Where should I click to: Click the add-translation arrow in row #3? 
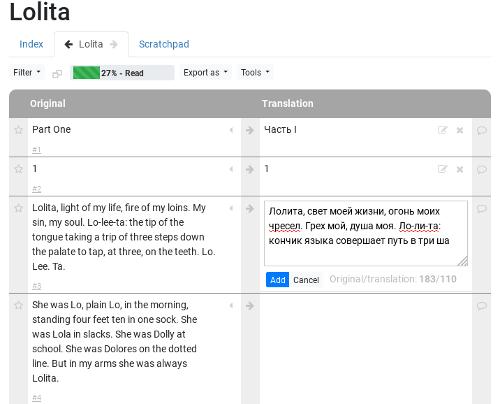tap(250, 209)
